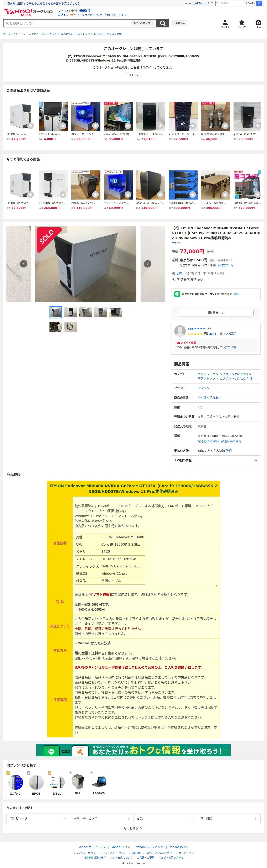Open the ヘルプ link in top bar
Screen dimensions: 267x868
(x=209, y=3)
